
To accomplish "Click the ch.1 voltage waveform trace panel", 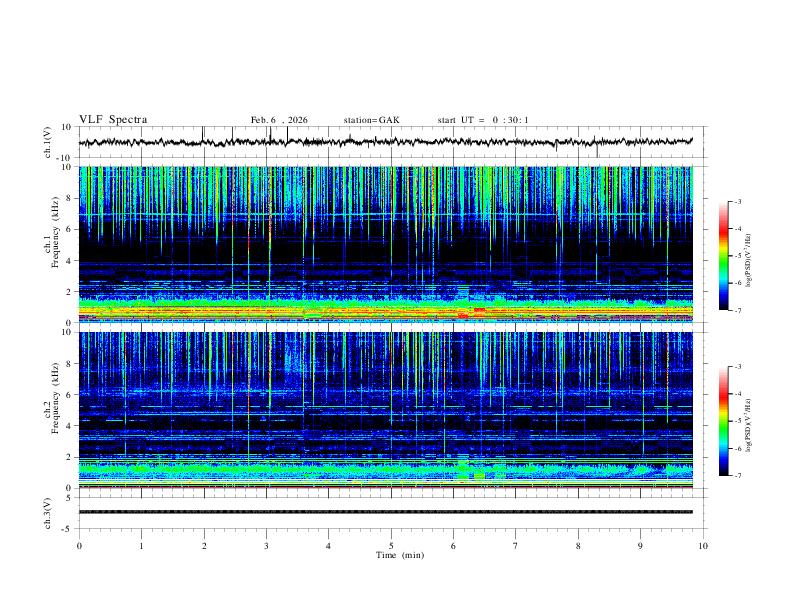I will coord(393,142).
